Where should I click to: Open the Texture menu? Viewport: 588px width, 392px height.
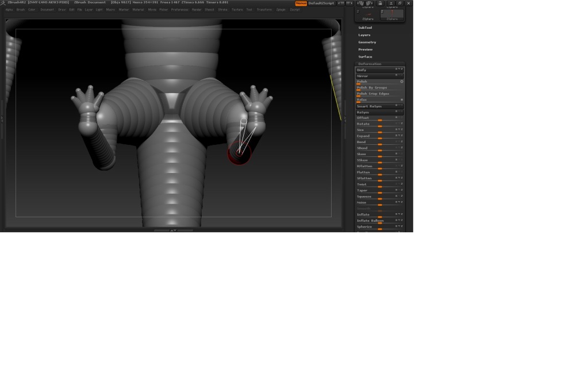click(x=237, y=10)
